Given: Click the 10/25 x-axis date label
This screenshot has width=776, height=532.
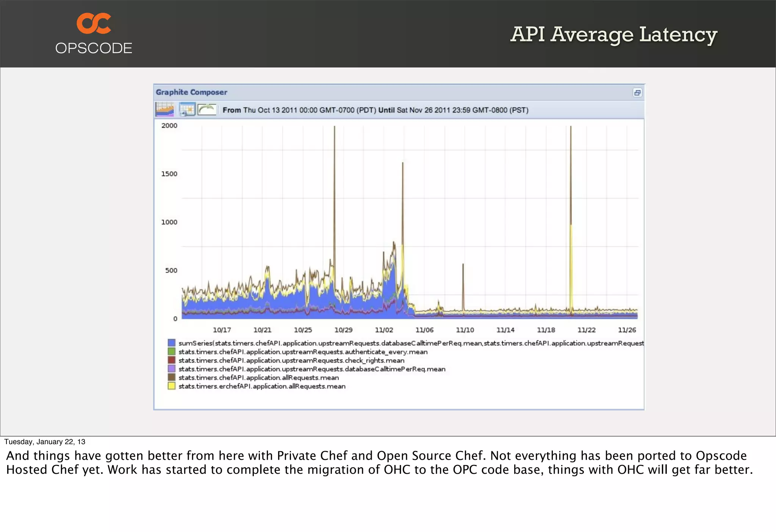Looking at the screenshot, I should [303, 330].
